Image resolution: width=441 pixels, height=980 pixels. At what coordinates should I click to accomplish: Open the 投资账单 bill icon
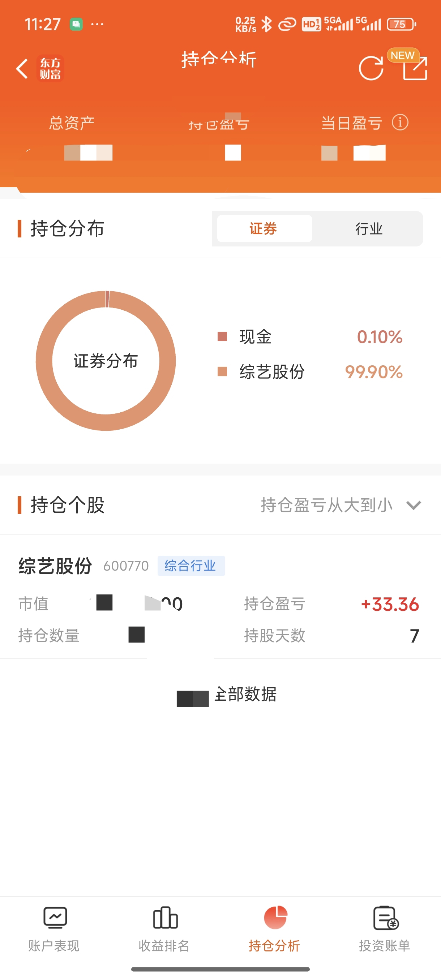[385, 917]
